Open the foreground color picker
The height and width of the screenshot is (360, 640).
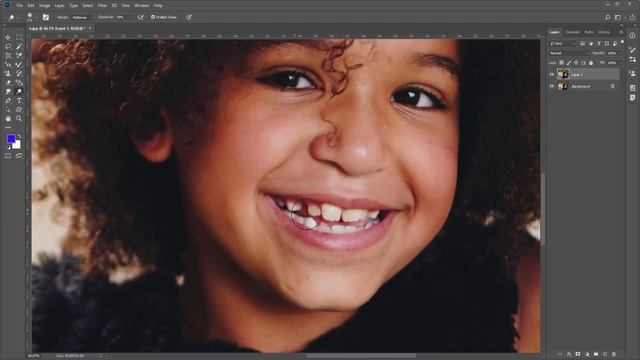pyautogui.click(x=11, y=139)
